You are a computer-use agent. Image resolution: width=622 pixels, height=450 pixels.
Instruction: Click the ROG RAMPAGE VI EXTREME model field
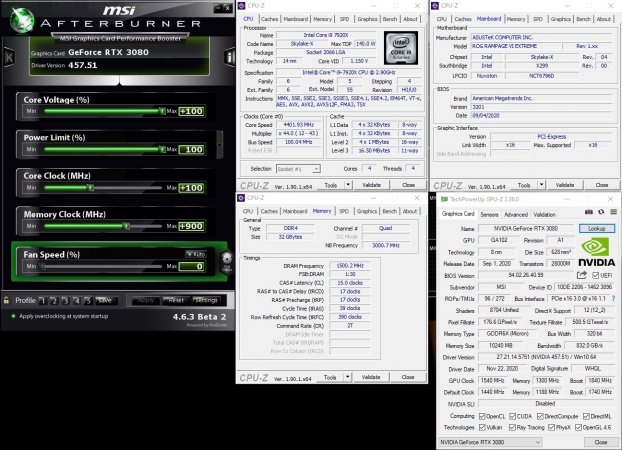515,46
